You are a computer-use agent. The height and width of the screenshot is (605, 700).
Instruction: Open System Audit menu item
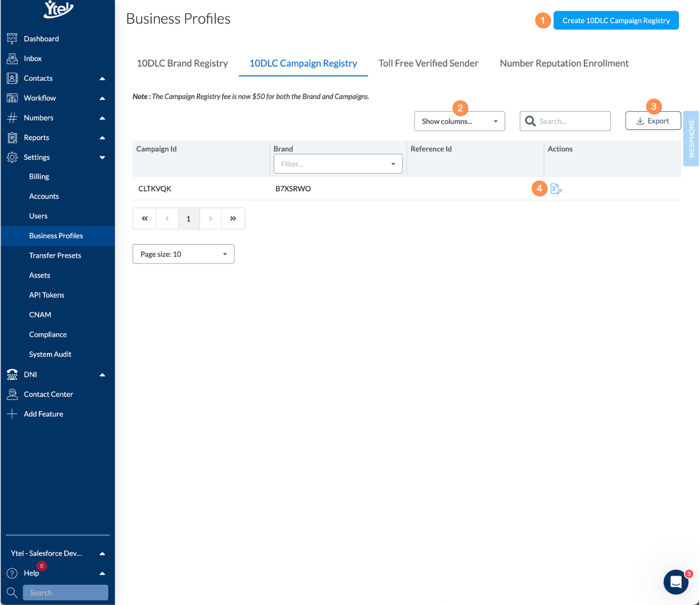(x=50, y=354)
